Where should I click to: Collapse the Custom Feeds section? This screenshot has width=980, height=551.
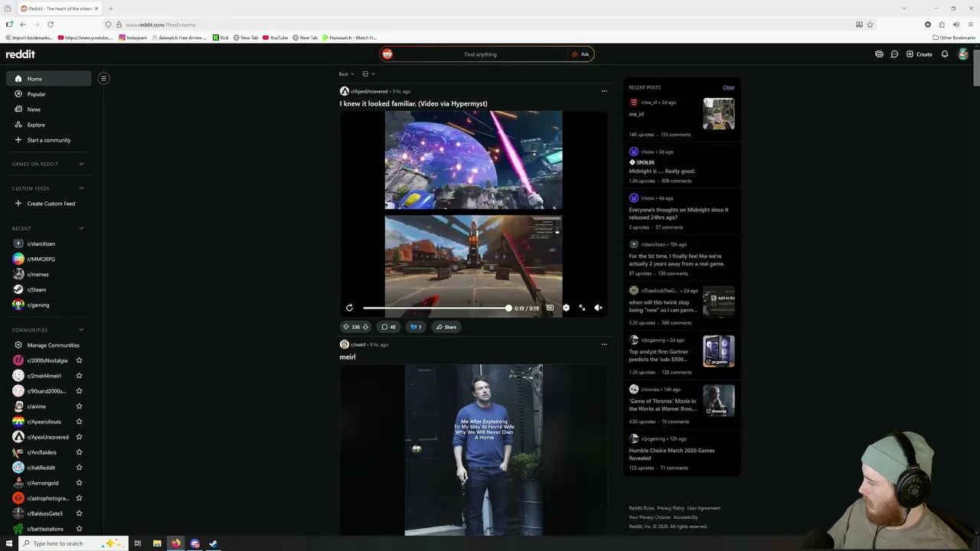pos(81,188)
